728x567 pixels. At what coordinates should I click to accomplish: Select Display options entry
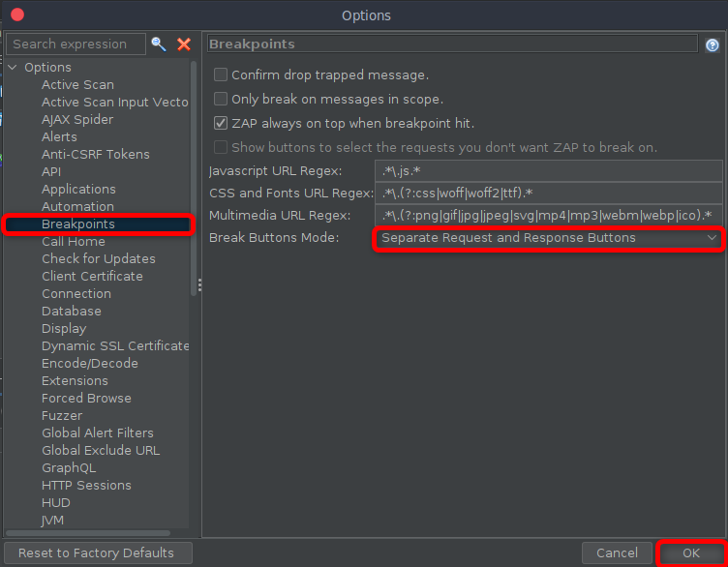click(64, 329)
